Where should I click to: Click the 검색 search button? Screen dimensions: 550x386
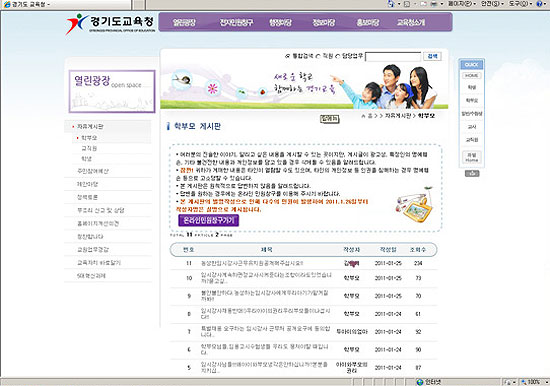(x=432, y=56)
